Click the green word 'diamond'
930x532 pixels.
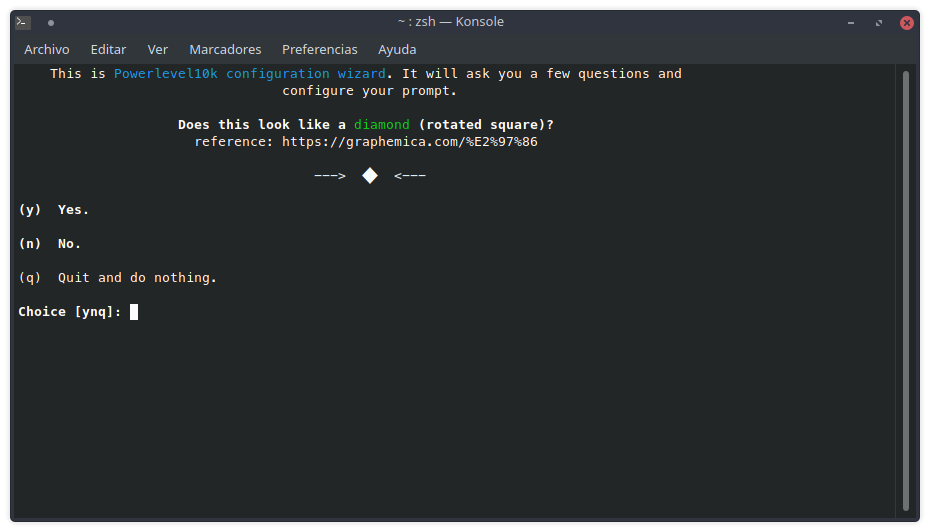(381, 125)
